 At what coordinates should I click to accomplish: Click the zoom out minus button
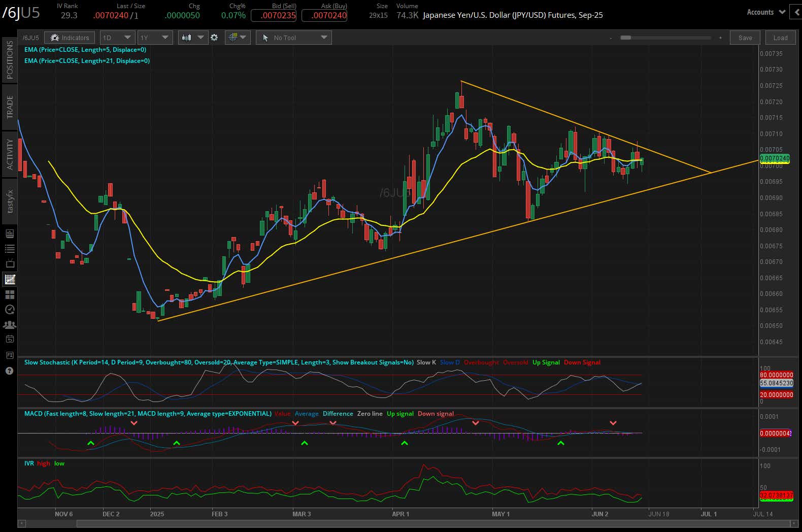click(611, 38)
